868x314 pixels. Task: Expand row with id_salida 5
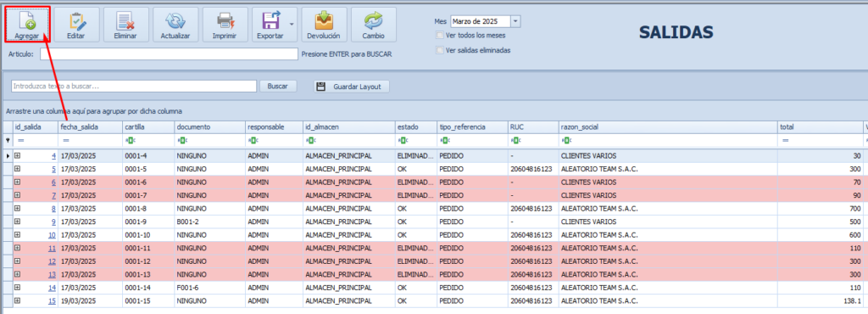pyautogui.click(x=17, y=169)
